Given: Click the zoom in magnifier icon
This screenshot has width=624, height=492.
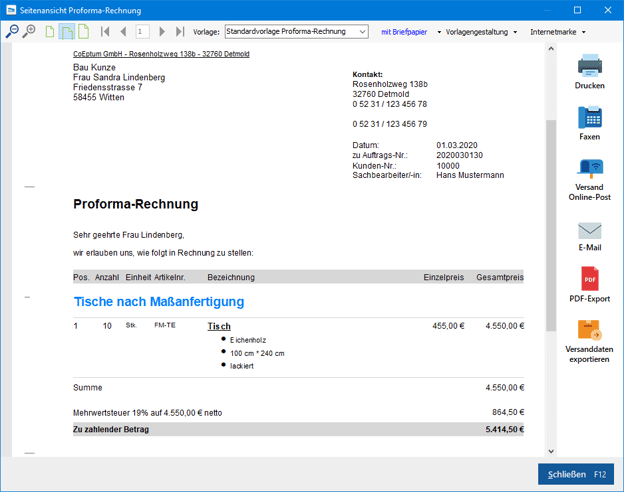Looking at the screenshot, I should pos(29,32).
